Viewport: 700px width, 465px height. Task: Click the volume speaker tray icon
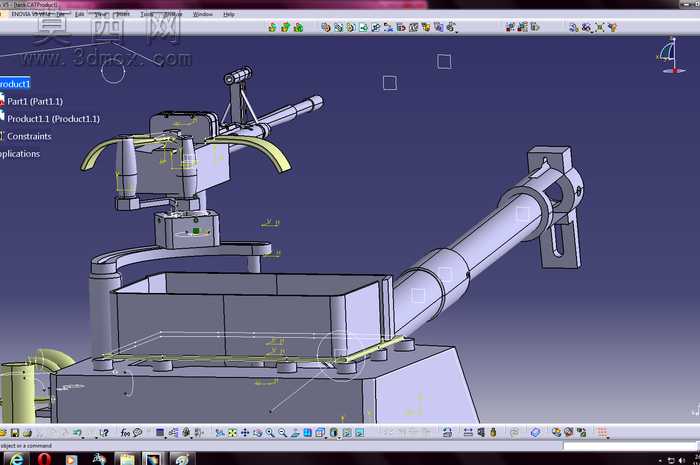pyautogui.click(x=681, y=460)
